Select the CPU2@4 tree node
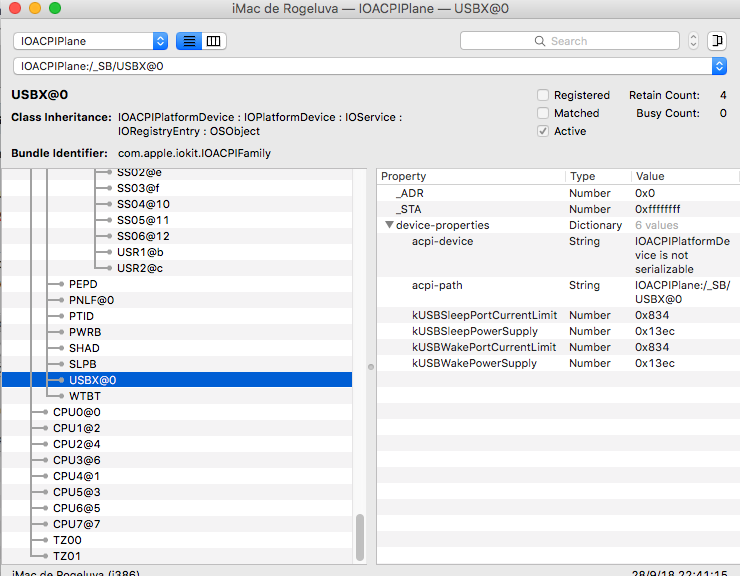 point(76,444)
